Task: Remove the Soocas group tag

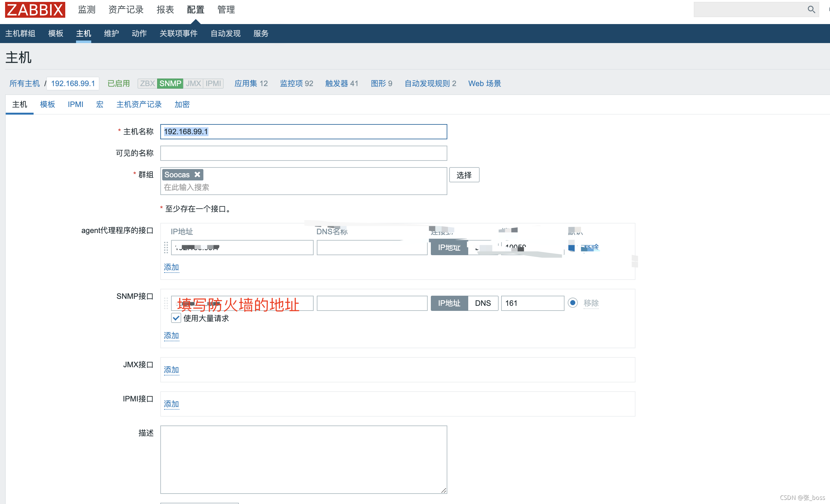Action: (197, 174)
